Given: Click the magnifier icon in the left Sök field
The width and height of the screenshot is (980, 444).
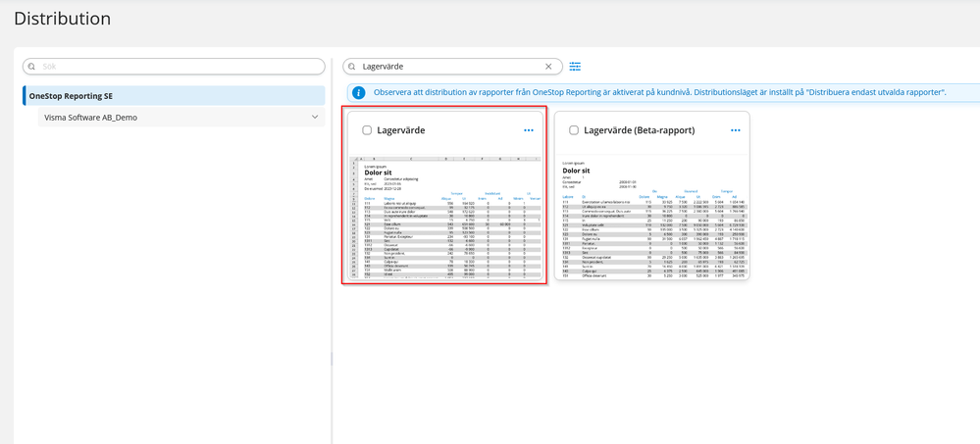Looking at the screenshot, I should [x=32, y=67].
